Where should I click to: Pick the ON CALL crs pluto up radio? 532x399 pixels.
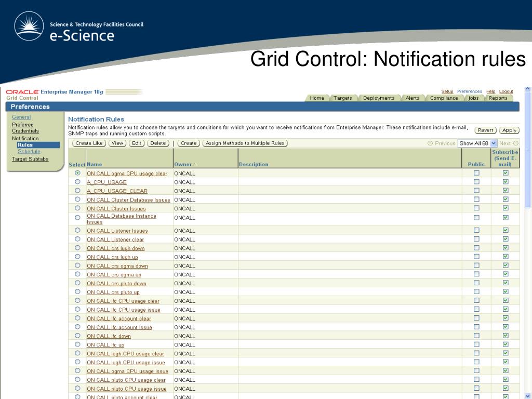pyautogui.click(x=78, y=292)
